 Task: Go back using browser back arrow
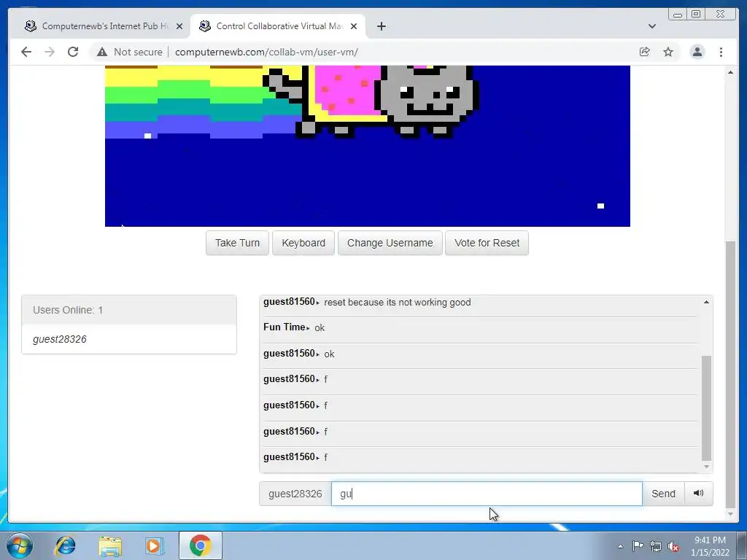click(26, 52)
